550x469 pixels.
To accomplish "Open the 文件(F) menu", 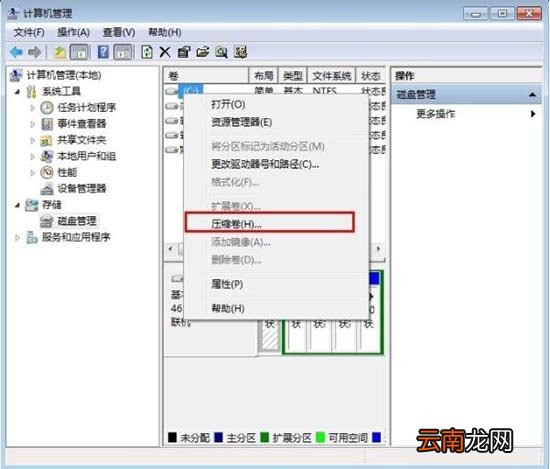I will [x=29, y=32].
